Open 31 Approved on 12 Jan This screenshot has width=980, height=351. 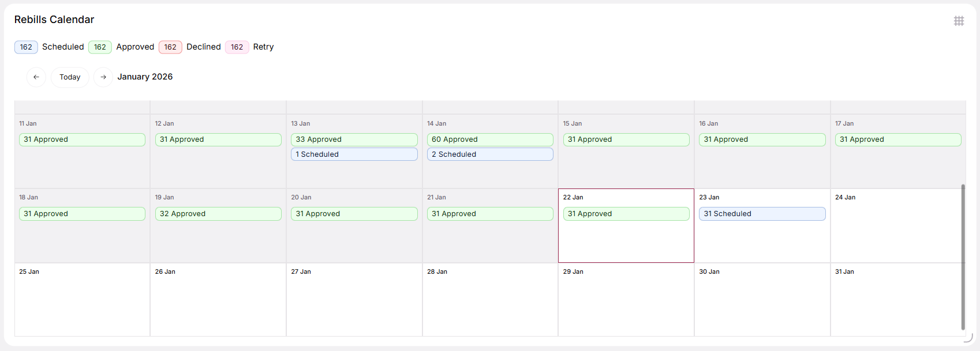(218, 139)
